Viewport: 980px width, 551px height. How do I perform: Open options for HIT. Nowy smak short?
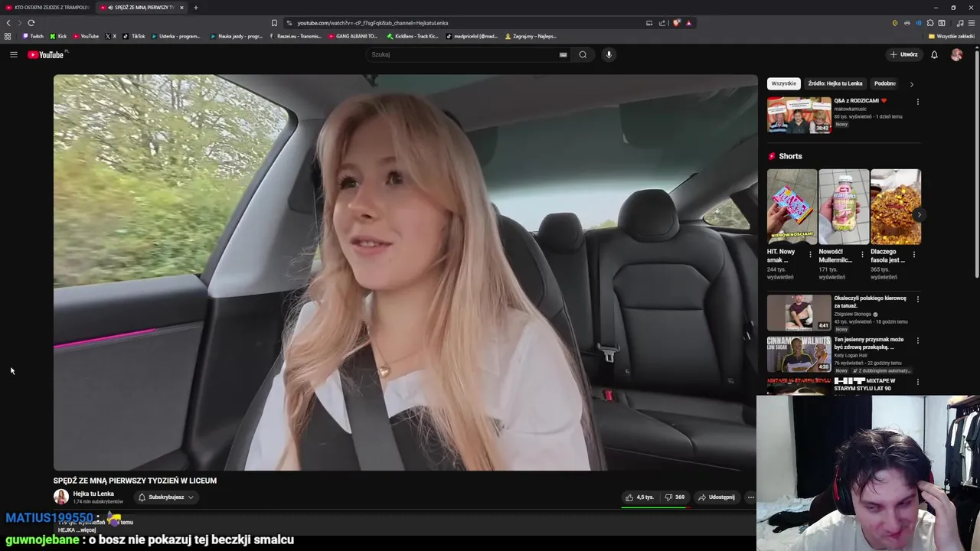tap(810, 254)
